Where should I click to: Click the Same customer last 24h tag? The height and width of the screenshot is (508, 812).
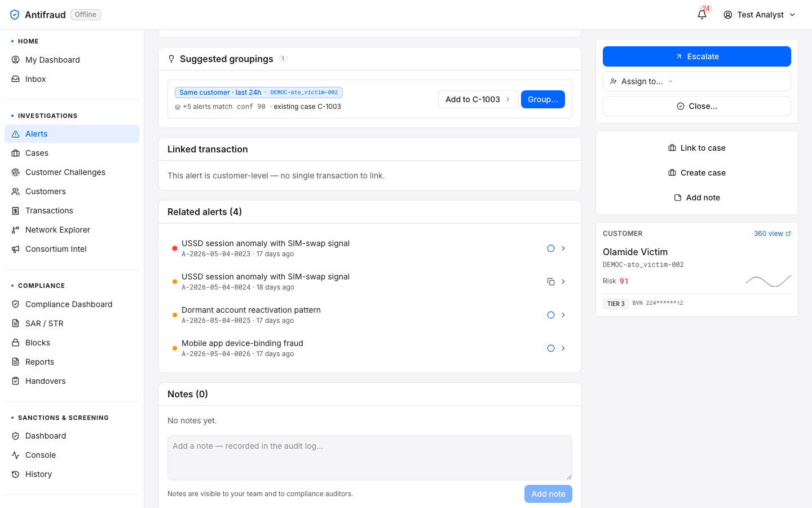259,93
